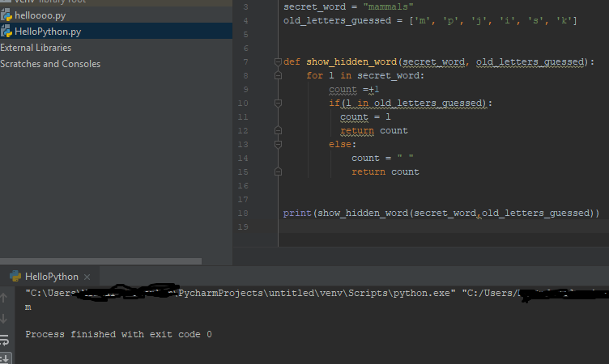Click the helloooo.py Python file icon
The image size is (609, 364).
6,15
